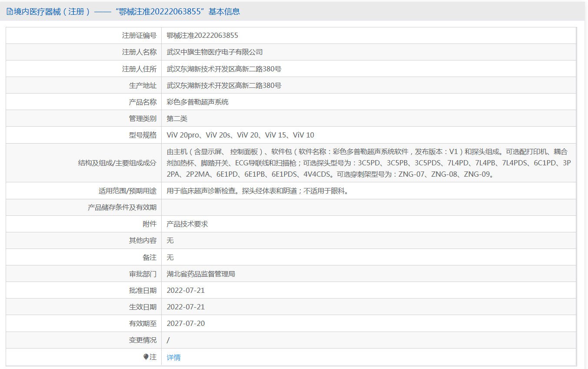Click the address value in the 生产地址 row
The image size is (588, 369).
point(224,85)
